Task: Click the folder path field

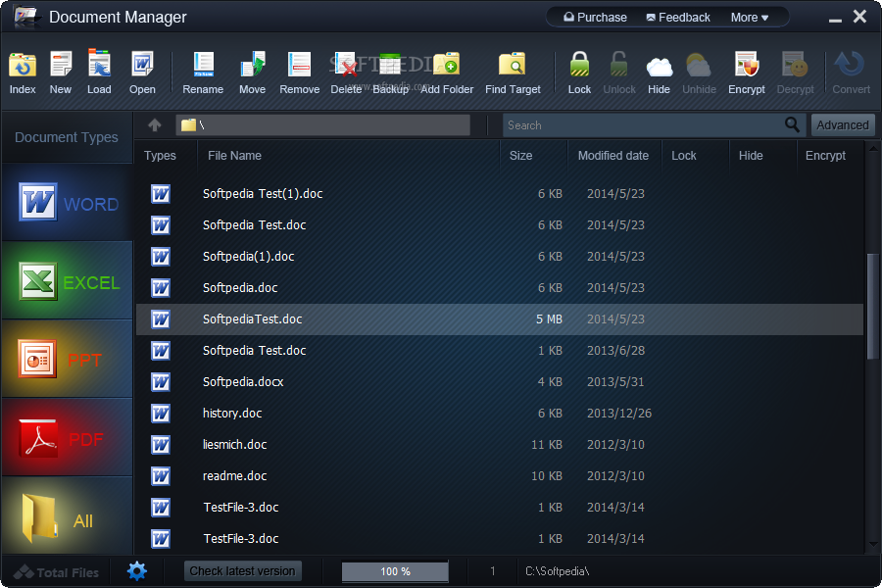Action: 322,124
